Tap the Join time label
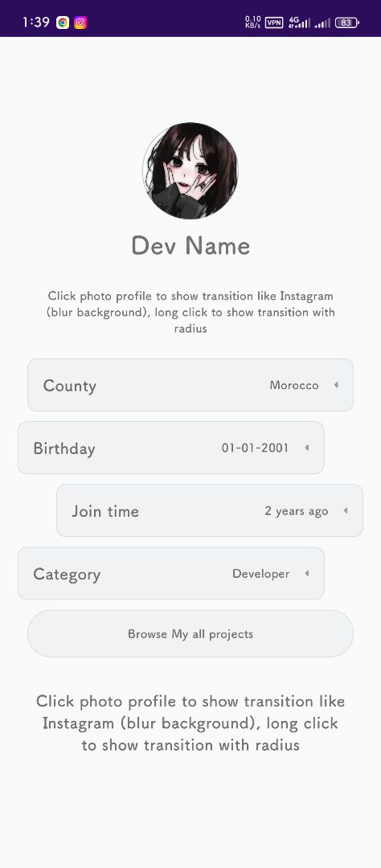381x868 pixels. coord(105,511)
